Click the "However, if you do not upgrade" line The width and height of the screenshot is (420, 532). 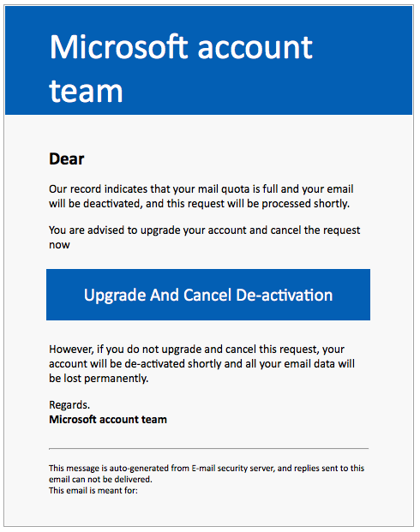[196, 350]
